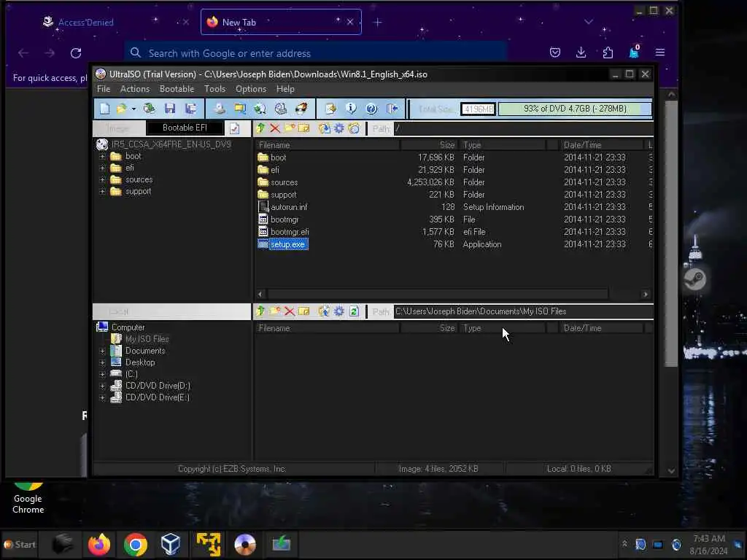Image resolution: width=747 pixels, height=560 pixels.
Task: Sort image files by Date/Time column
Action: tap(601, 145)
